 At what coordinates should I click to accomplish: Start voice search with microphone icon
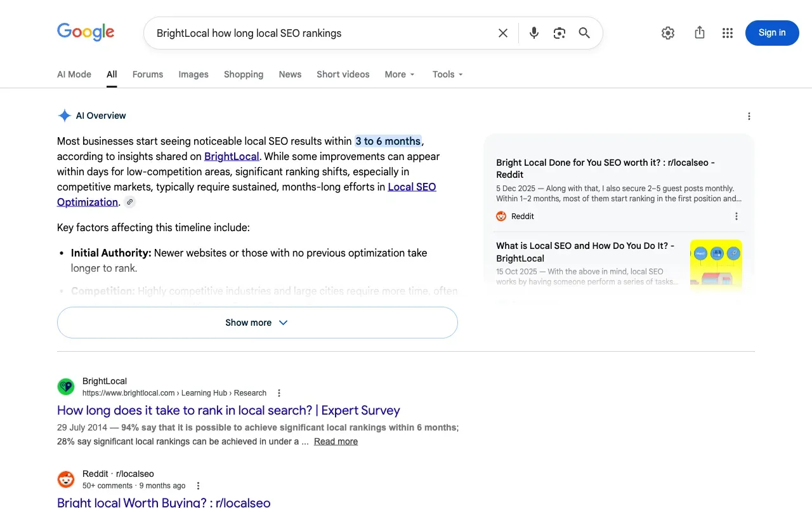(534, 33)
